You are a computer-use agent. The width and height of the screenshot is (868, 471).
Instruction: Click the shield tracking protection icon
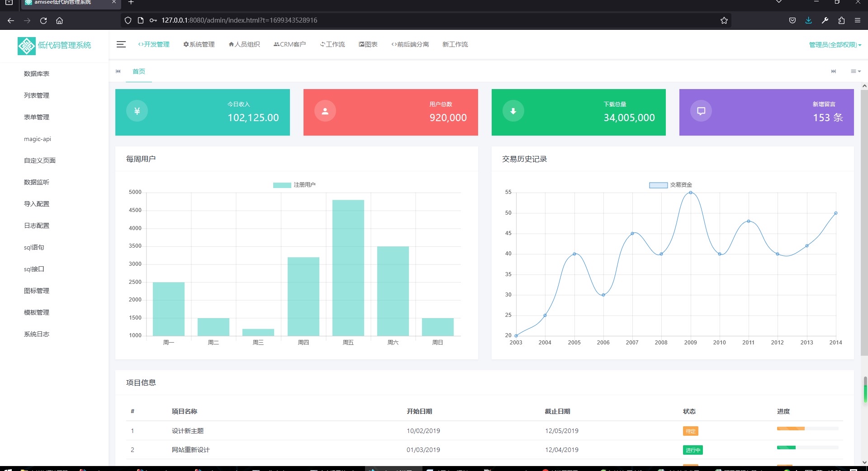(128, 20)
